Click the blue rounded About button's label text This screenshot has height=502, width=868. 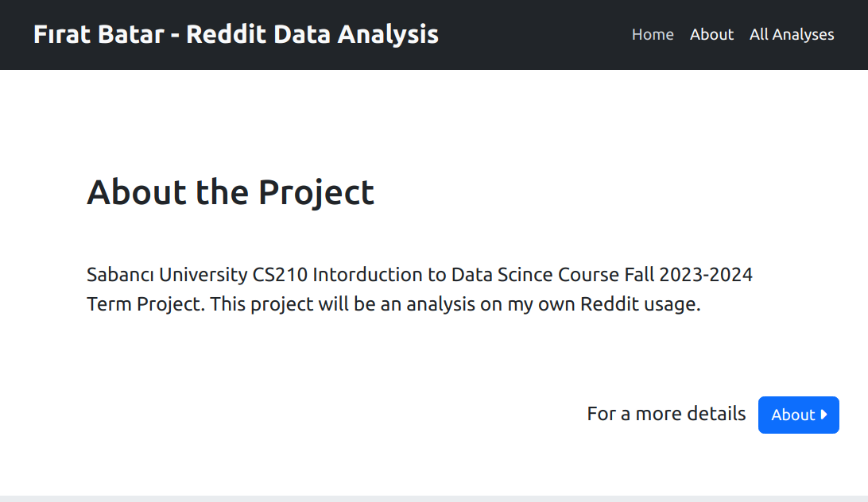(x=793, y=415)
